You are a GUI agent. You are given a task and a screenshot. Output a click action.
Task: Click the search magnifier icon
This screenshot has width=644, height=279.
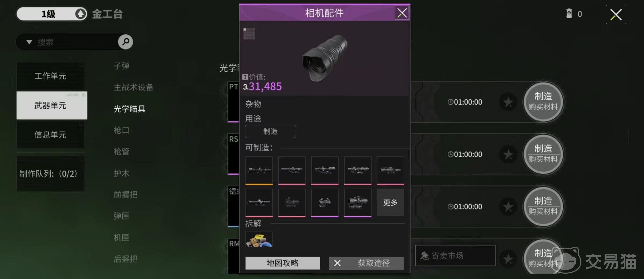125,42
